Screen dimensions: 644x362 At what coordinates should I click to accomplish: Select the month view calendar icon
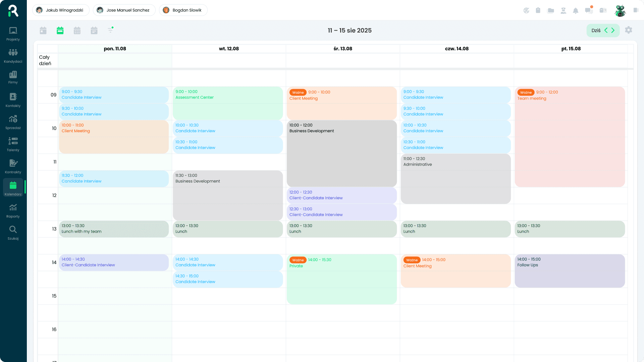coord(77,31)
